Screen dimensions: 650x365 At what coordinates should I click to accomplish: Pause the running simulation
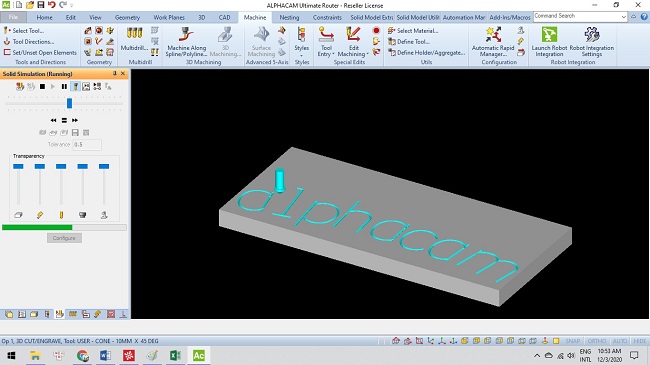coord(64,87)
